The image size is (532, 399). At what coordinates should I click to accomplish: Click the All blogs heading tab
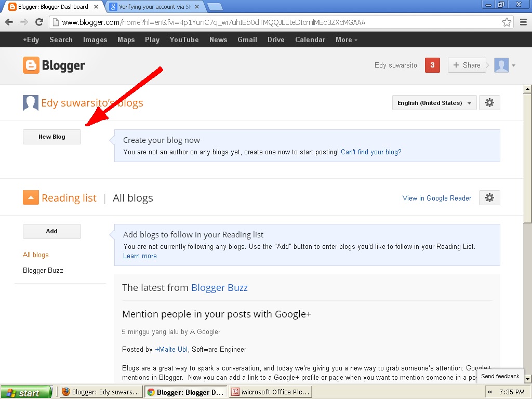click(x=132, y=198)
